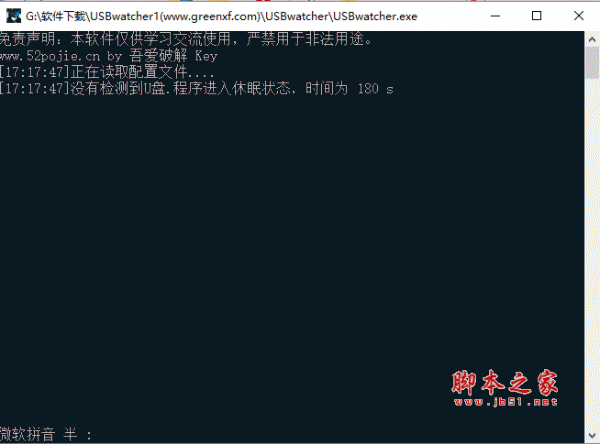This screenshot has width=600, height=444.
Task: Click the red 脚本之家 watermark logo
Action: coord(505,382)
